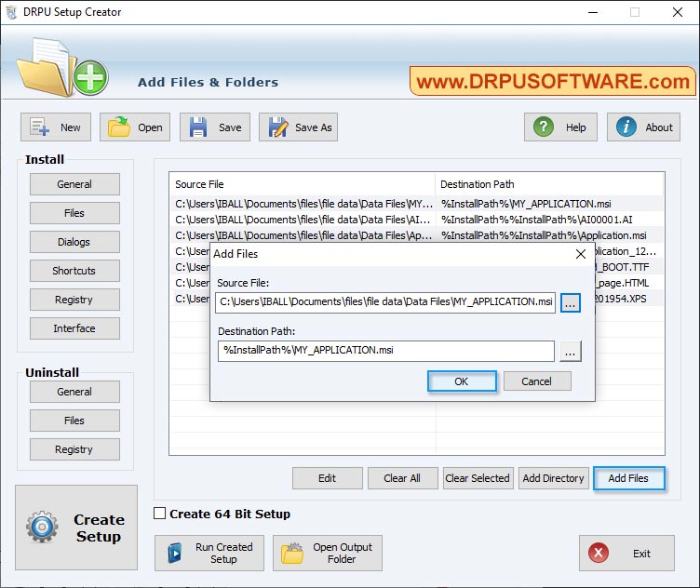Click the Create Setup gear icon
700x588 pixels.
click(42, 527)
